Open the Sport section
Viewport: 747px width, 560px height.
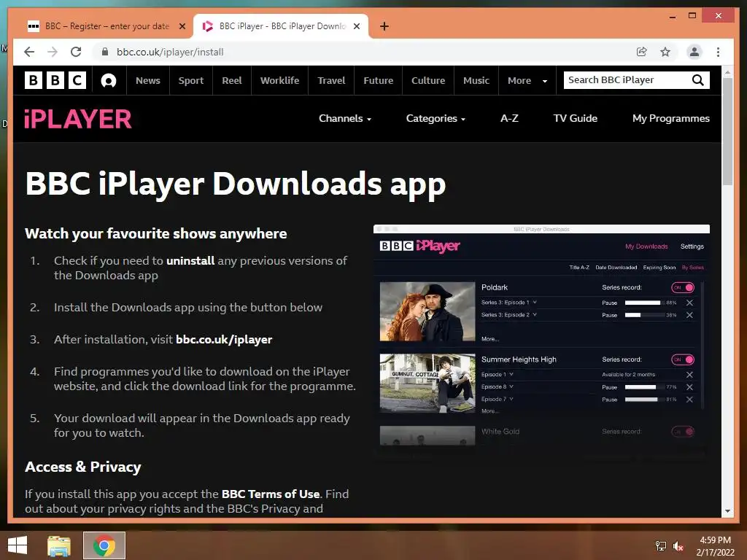pyautogui.click(x=190, y=80)
